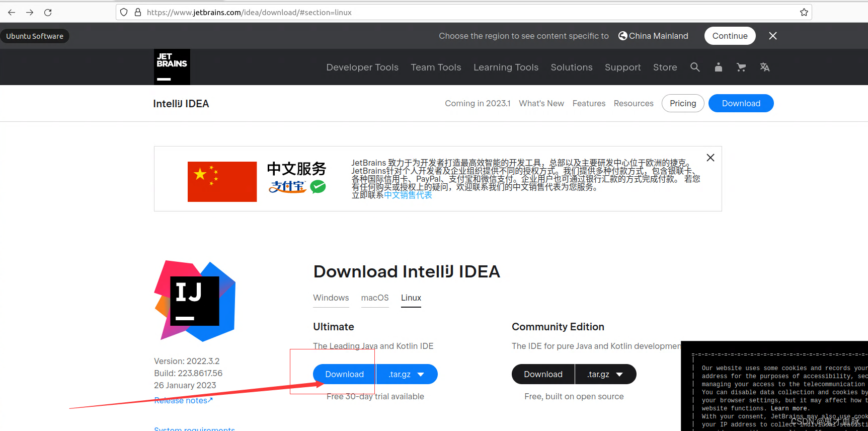Click 'Free, built on open source' text
Image resolution: width=868 pixels, height=431 pixels.
(x=574, y=396)
